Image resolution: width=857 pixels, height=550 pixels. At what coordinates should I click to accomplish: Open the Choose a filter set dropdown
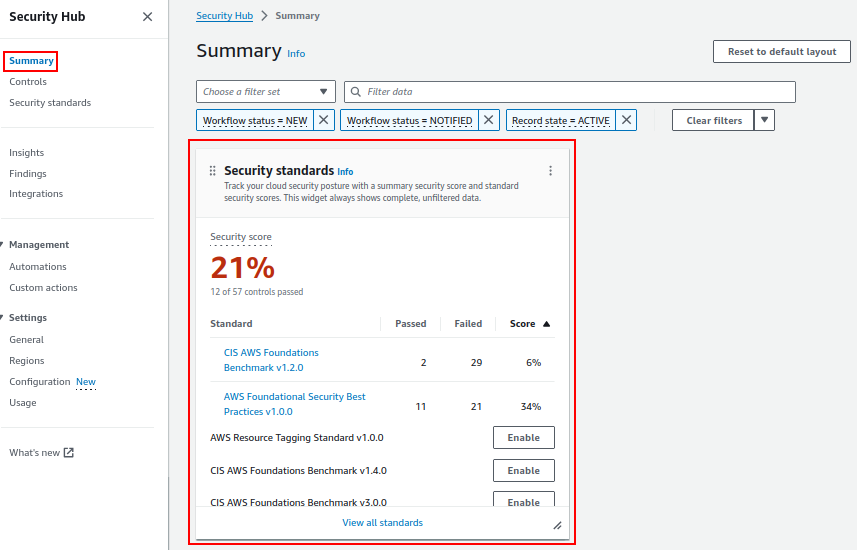click(x=266, y=92)
